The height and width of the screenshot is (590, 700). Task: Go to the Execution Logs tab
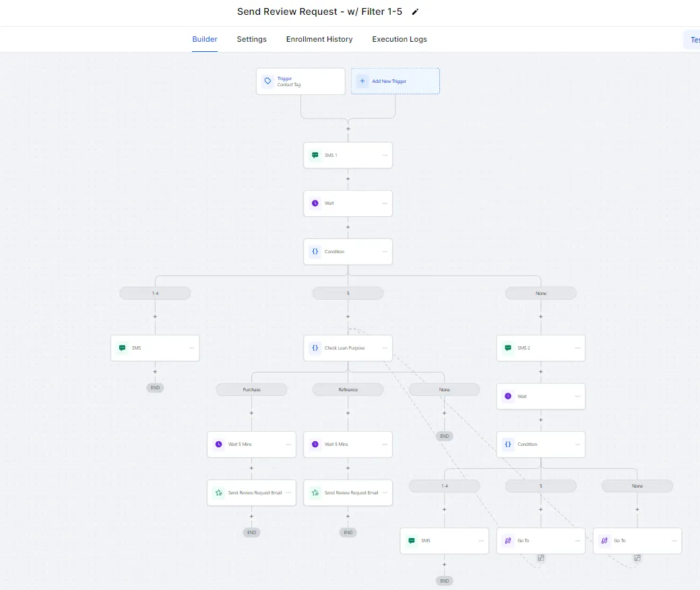click(x=400, y=39)
